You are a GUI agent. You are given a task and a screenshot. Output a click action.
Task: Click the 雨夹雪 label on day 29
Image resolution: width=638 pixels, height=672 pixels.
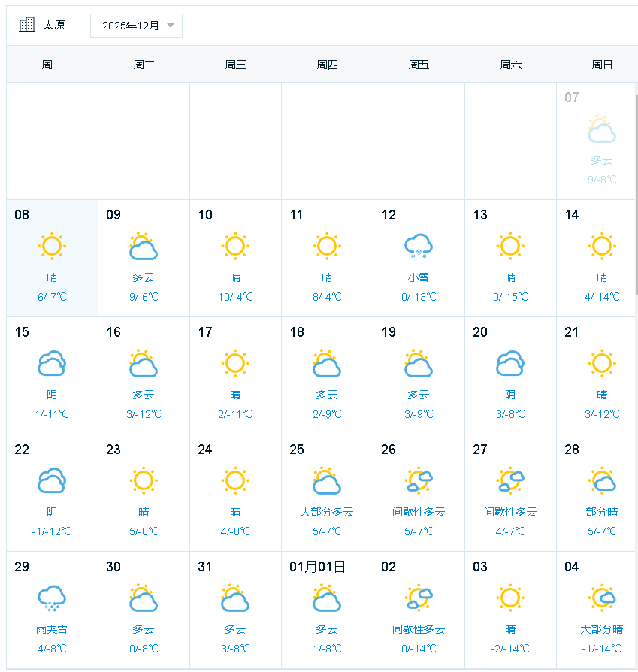click(52, 629)
